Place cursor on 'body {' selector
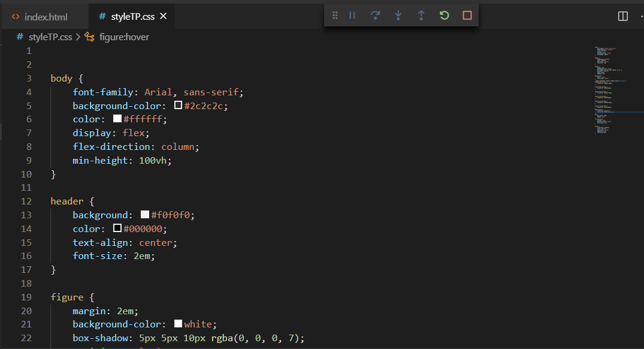The height and width of the screenshot is (349, 644). 67,78
